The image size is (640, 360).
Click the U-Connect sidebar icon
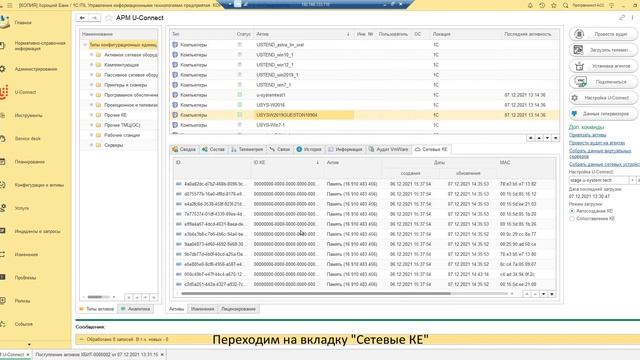coord(4,92)
